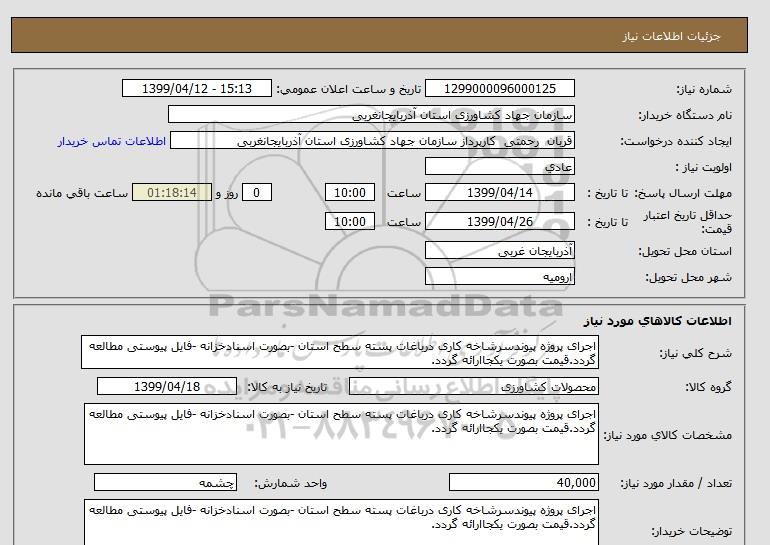Select the priority field showing عادی
This screenshot has height=545, width=770.
click(x=501, y=167)
